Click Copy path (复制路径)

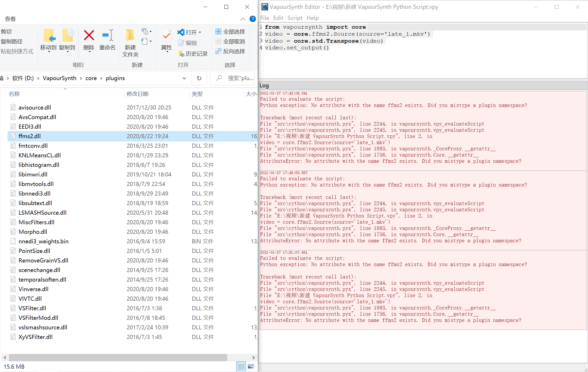[x=11, y=41]
